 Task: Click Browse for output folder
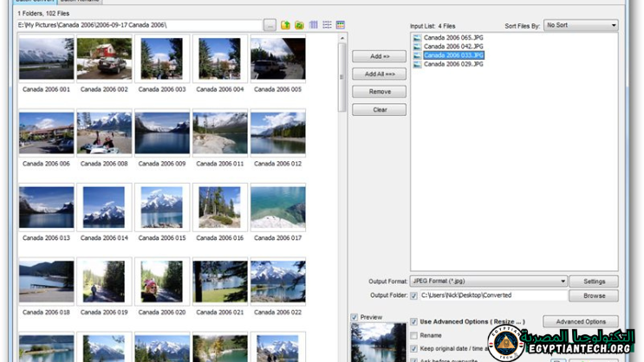(594, 296)
